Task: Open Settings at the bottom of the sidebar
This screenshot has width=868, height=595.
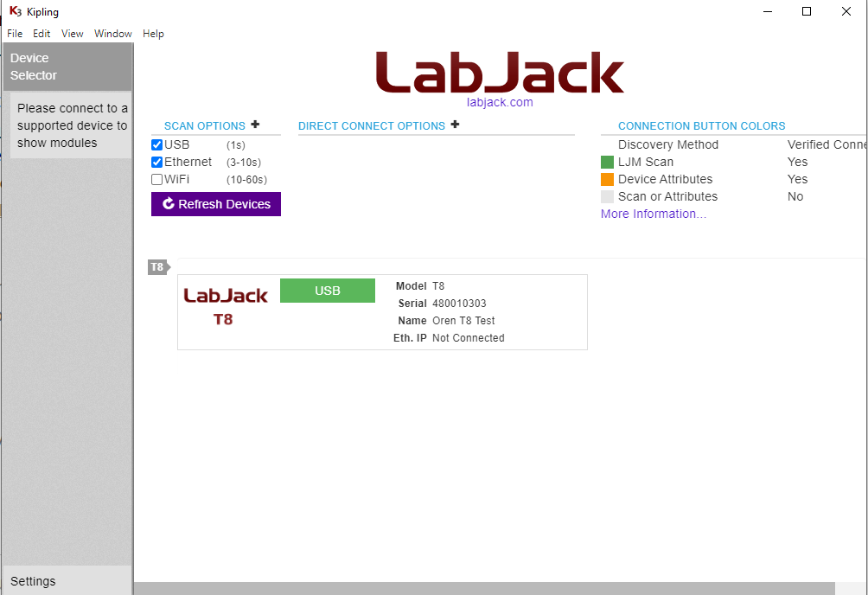Action: [35, 580]
